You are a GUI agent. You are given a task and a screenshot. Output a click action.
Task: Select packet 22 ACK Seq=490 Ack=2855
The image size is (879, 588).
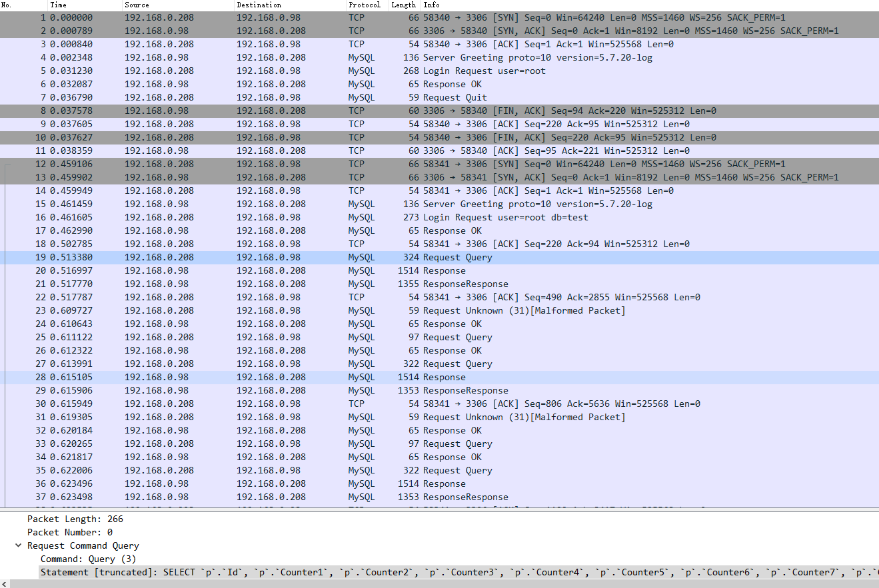coord(439,297)
